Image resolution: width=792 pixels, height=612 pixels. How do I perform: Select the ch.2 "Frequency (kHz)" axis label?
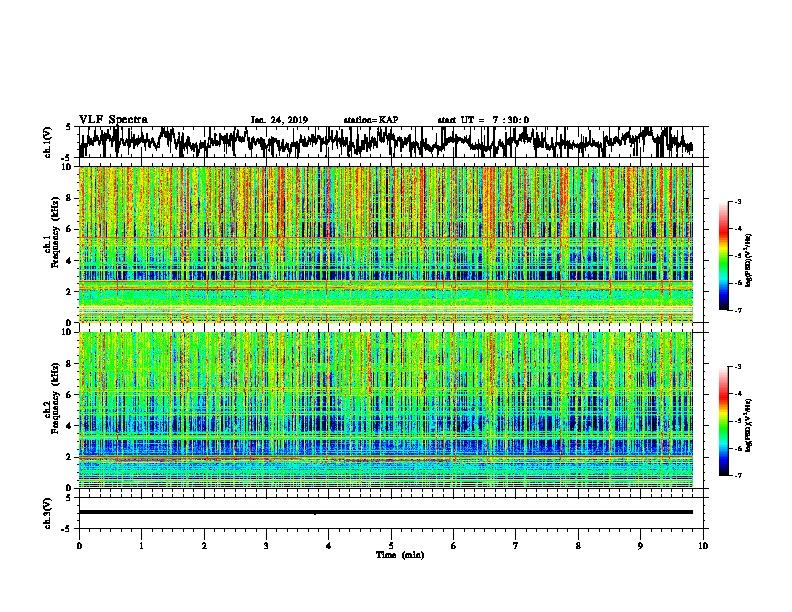click(55, 398)
